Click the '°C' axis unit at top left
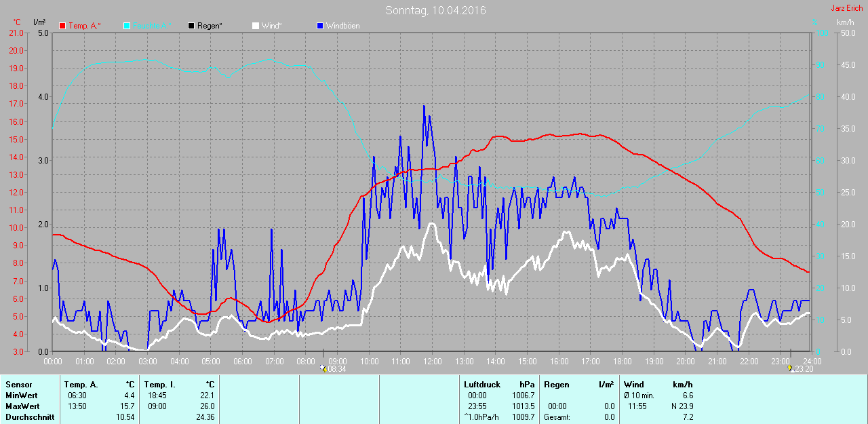Screen dimensions: 868x424 [x=17, y=22]
